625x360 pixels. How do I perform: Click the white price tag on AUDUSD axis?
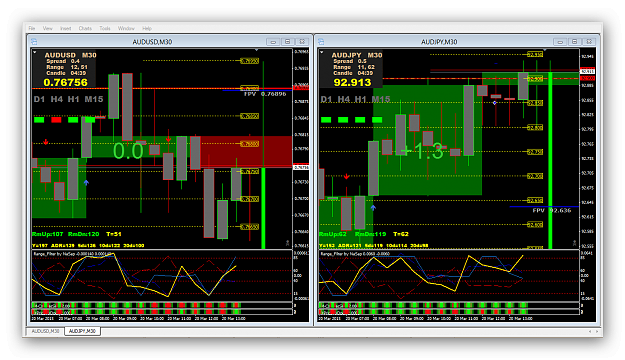pyautogui.click(x=301, y=167)
